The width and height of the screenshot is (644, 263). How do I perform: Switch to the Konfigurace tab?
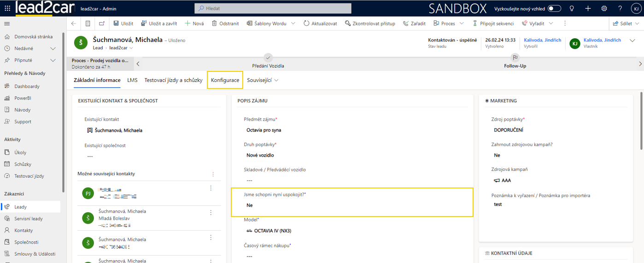point(225,80)
